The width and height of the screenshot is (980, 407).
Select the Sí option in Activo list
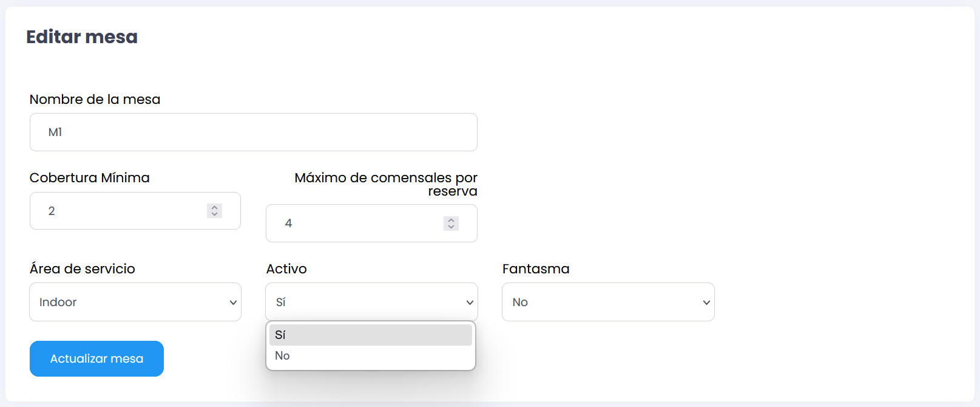coord(370,335)
